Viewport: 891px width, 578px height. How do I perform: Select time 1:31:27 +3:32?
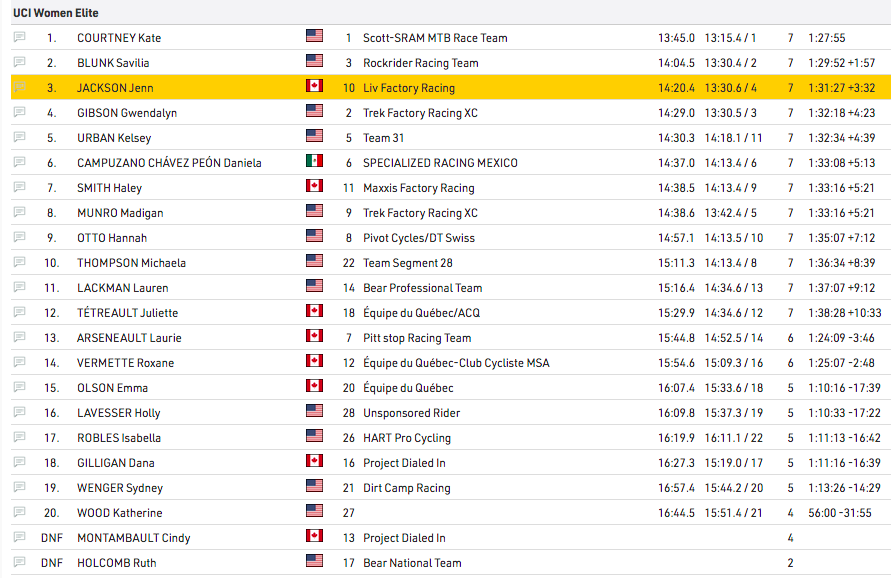[x=842, y=88]
